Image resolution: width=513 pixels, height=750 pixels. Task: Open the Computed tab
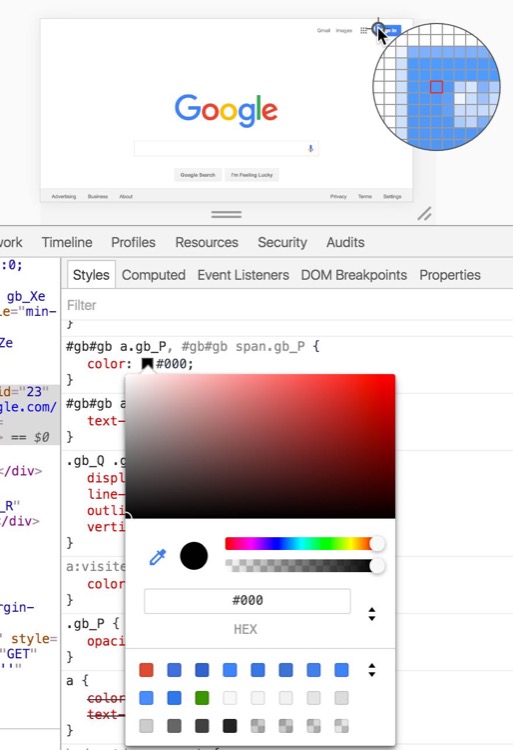coord(153,275)
